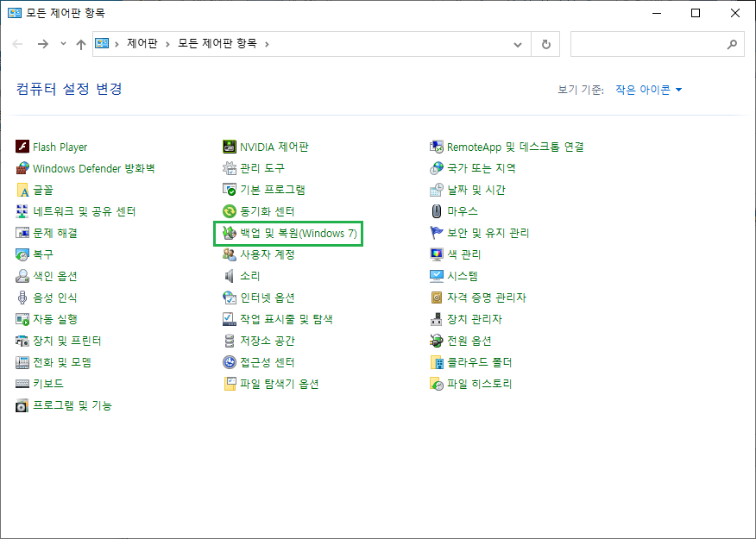Open the 색 관리 monitor icon
The image size is (756, 539).
pos(437,254)
